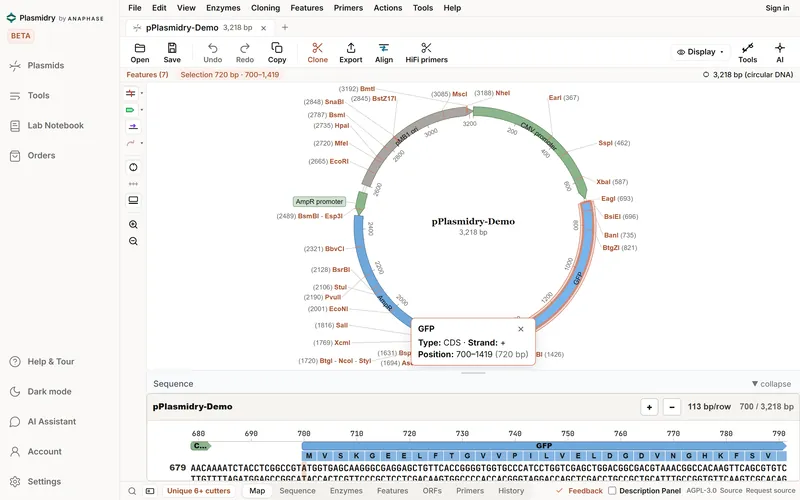This screenshot has height=500, width=800.
Task: Expand dropdown arrow beside green feature icon
Action: 142,110
